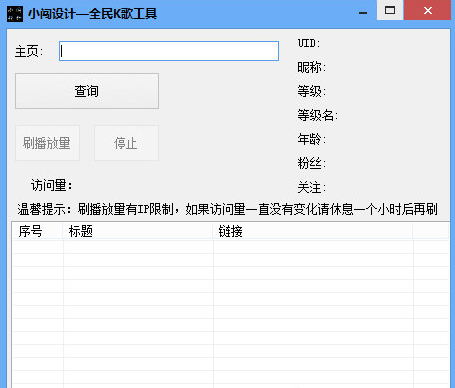455x388 pixels.
Task: Minimize the 全民K歌工具 window
Action: point(363,13)
